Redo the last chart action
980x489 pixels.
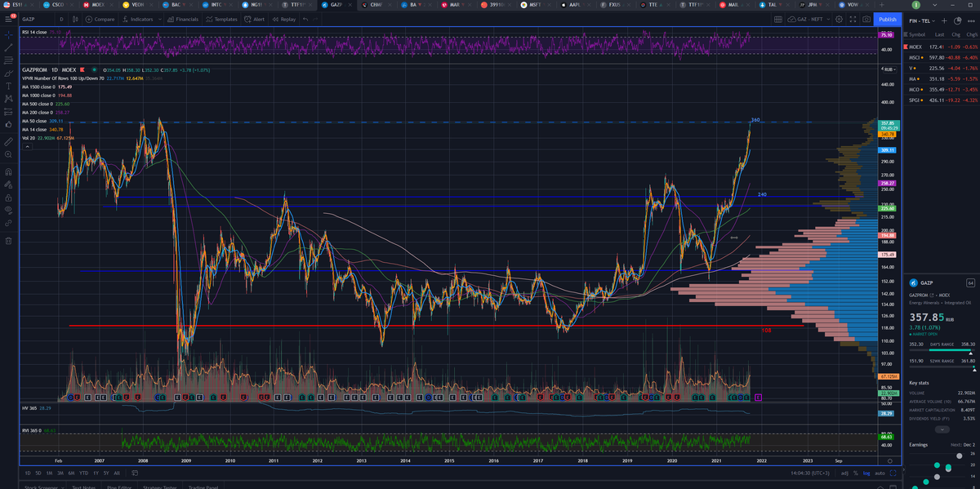click(x=317, y=19)
